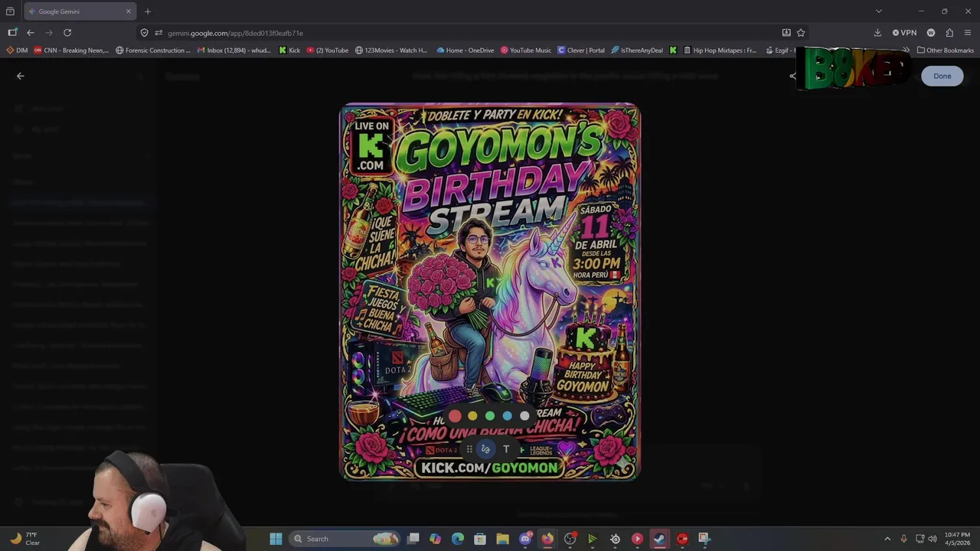Toggle the browser sidebar

[12, 33]
